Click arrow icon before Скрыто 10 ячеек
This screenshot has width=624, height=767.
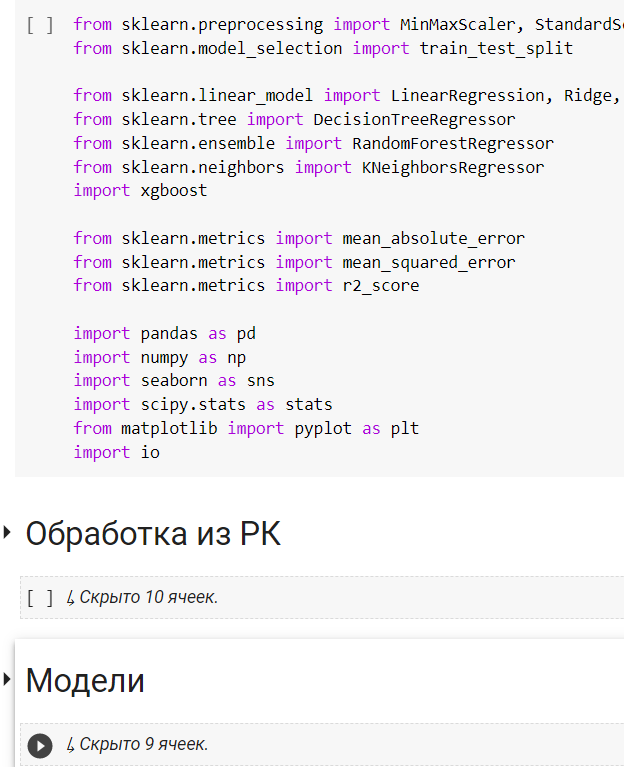[70, 598]
